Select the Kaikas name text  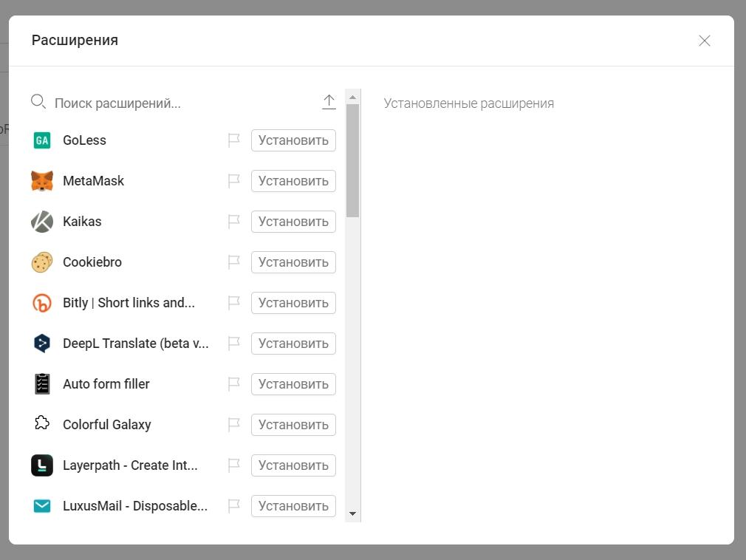click(82, 222)
